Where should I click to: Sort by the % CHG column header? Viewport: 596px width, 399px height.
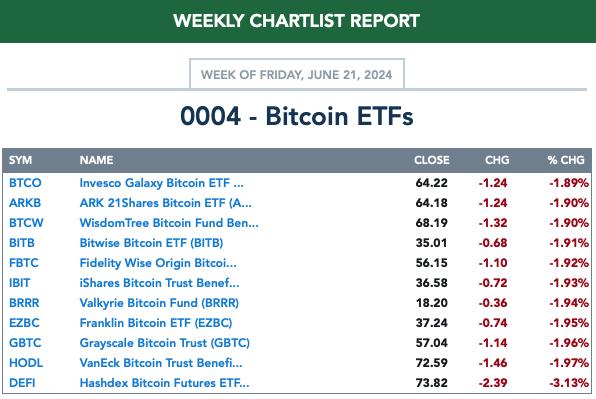[x=566, y=160]
